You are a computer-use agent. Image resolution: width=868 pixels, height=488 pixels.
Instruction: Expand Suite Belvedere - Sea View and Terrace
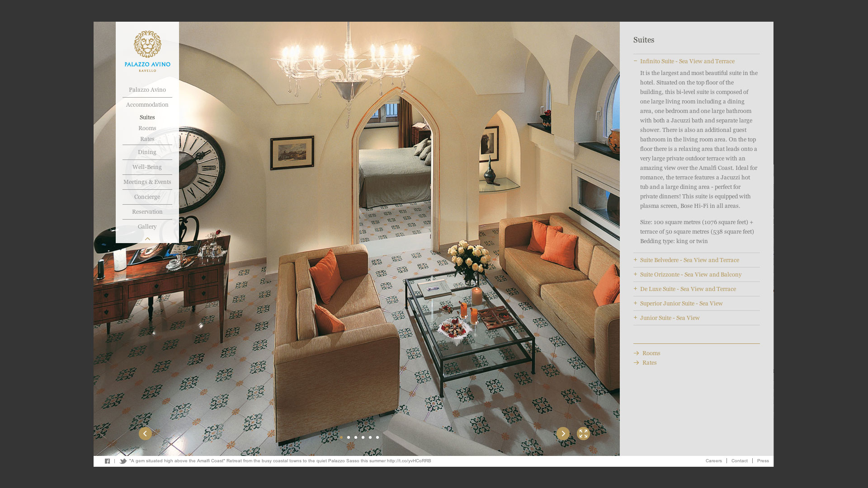(689, 260)
